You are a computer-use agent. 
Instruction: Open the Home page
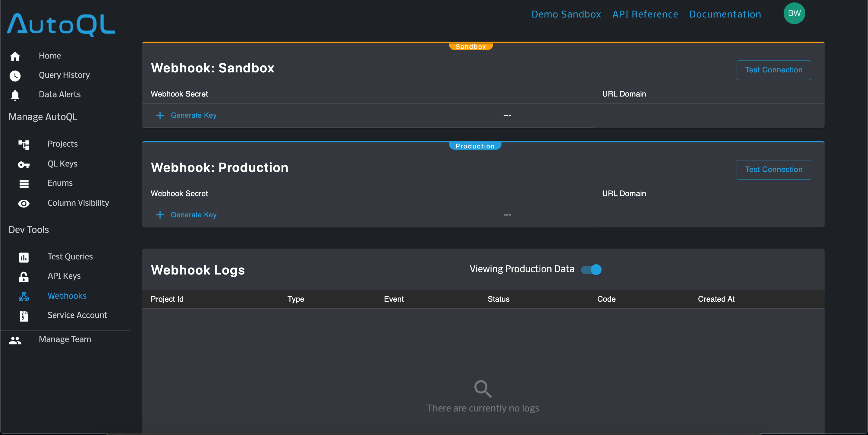[50, 56]
